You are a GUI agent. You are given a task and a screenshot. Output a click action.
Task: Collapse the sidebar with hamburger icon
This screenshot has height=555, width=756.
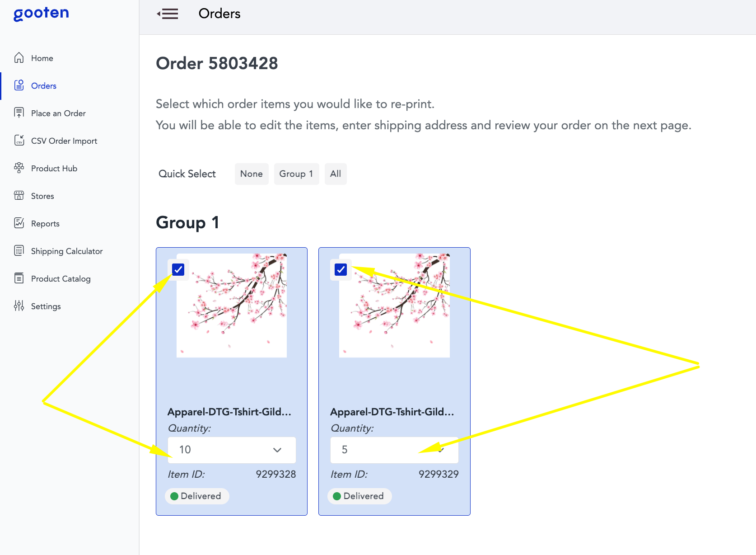tap(168, 14)
